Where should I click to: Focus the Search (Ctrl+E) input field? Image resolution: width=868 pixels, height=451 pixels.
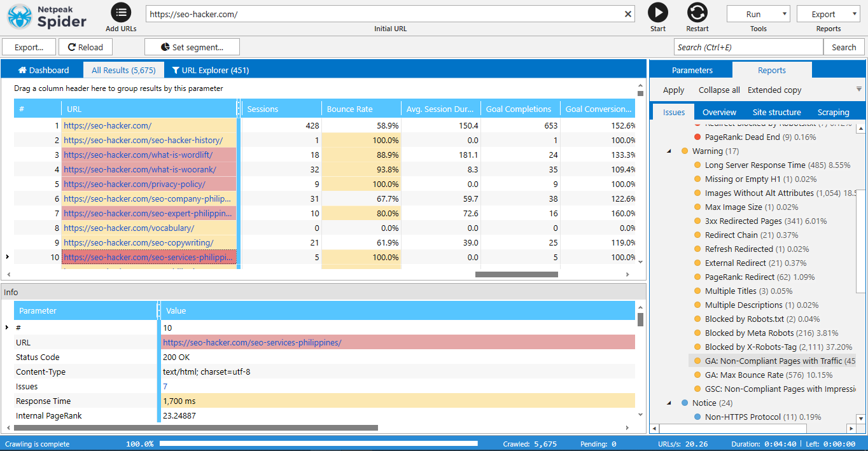pos(748,47)
